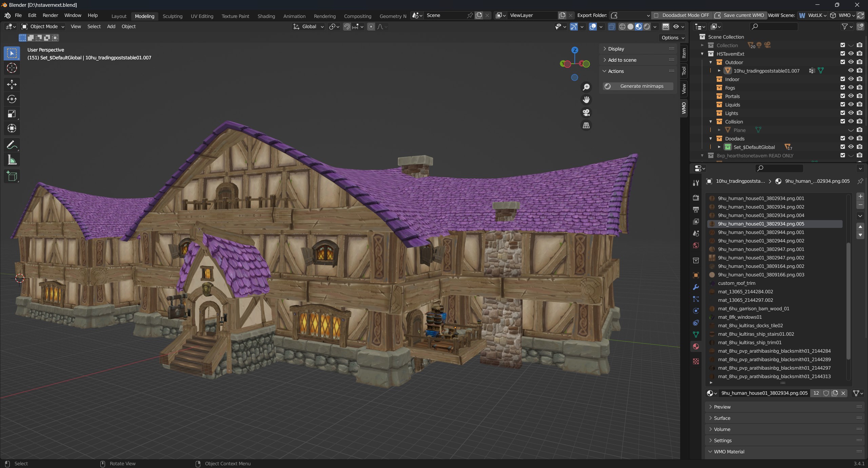Select the Measure ruler tool
This screenshot has height=468, width=868.
(x=12, y=160)
